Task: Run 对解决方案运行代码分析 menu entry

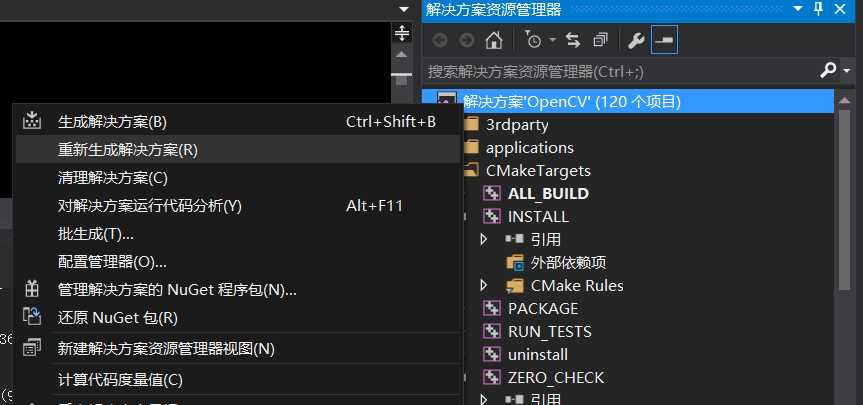Action: tap(237, 206)
